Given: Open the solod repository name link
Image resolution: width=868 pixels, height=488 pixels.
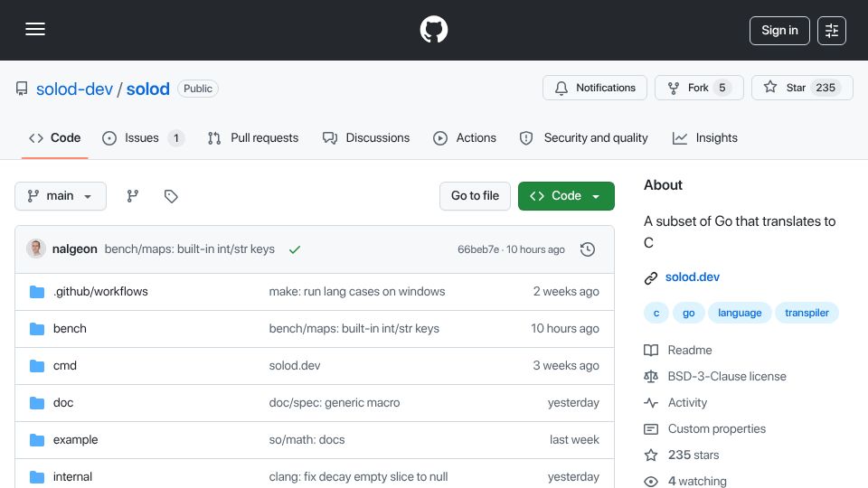Looking at the screenshot, I should click(147, 89).
